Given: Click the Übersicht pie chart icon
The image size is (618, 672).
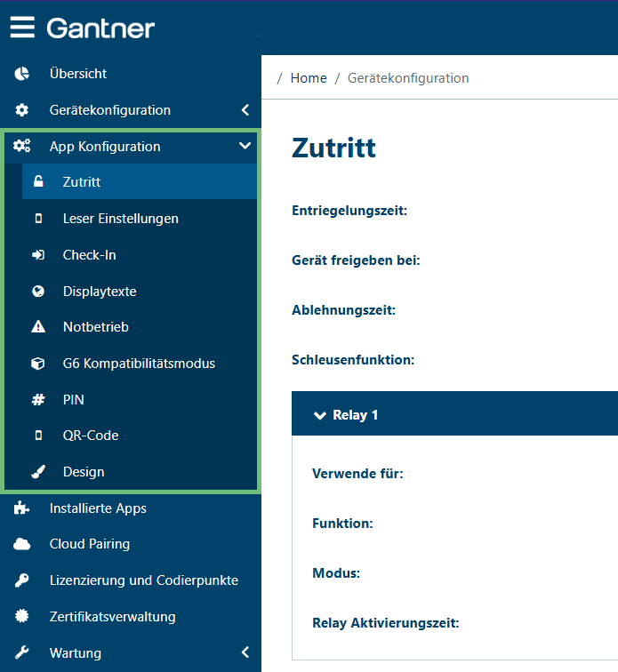Looking at the screenshot, I should [22, 74].
